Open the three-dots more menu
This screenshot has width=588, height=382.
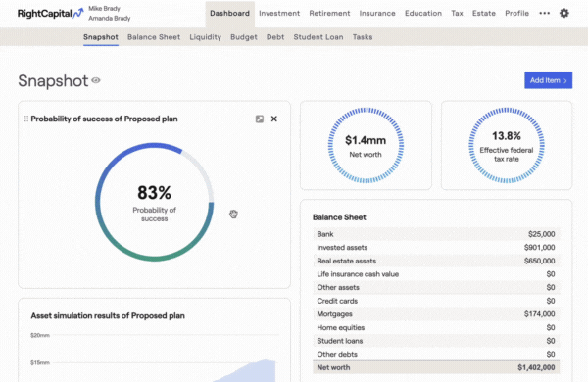pyautogui.click(x=544, y=13)
